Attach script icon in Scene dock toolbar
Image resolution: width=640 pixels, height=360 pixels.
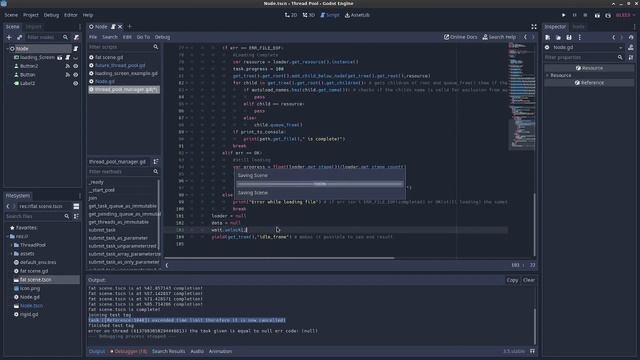coord(76,37)
